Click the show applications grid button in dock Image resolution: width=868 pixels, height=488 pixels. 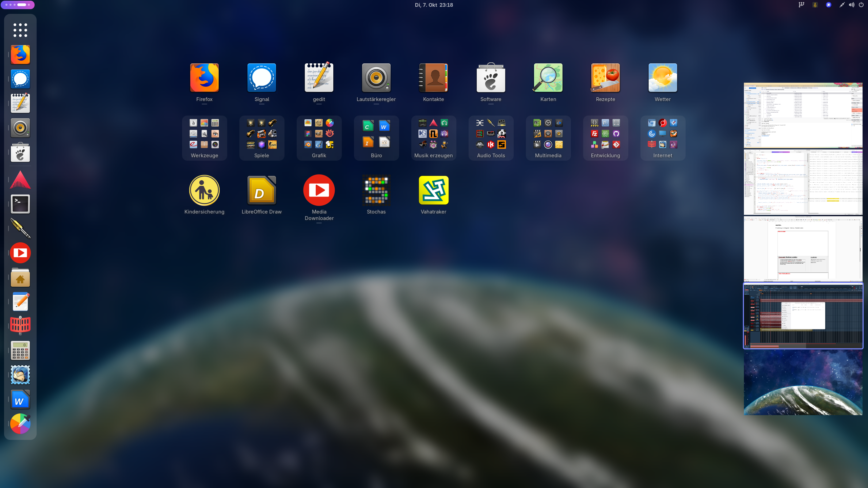(x=20, y=30)
